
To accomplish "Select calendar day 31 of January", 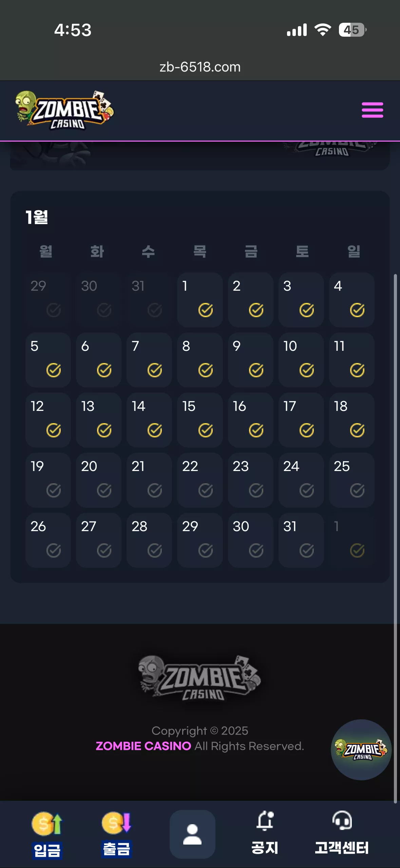I will (301, 540).
